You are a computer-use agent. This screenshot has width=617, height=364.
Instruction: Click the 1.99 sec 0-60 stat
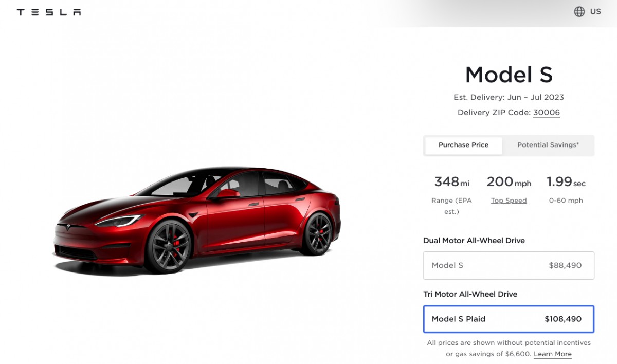point(566,181)
